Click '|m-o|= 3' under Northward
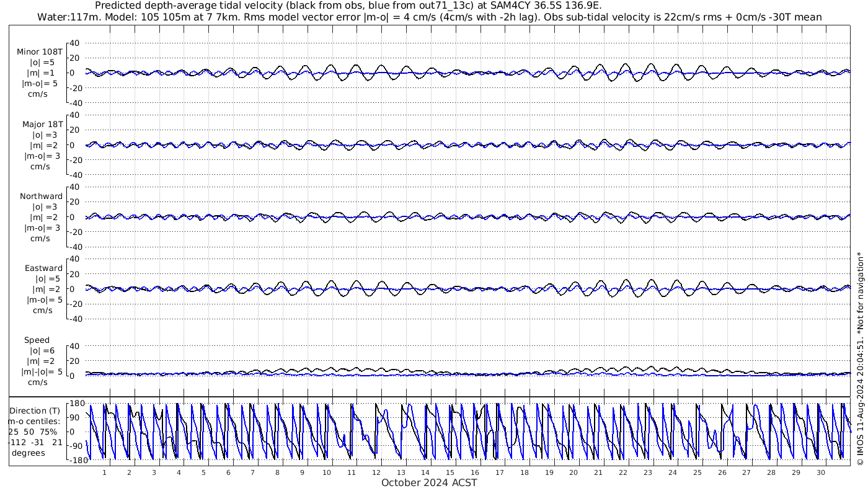Image resolution: width=868 pixels, height=496 pixels. (x=42, y=228)
